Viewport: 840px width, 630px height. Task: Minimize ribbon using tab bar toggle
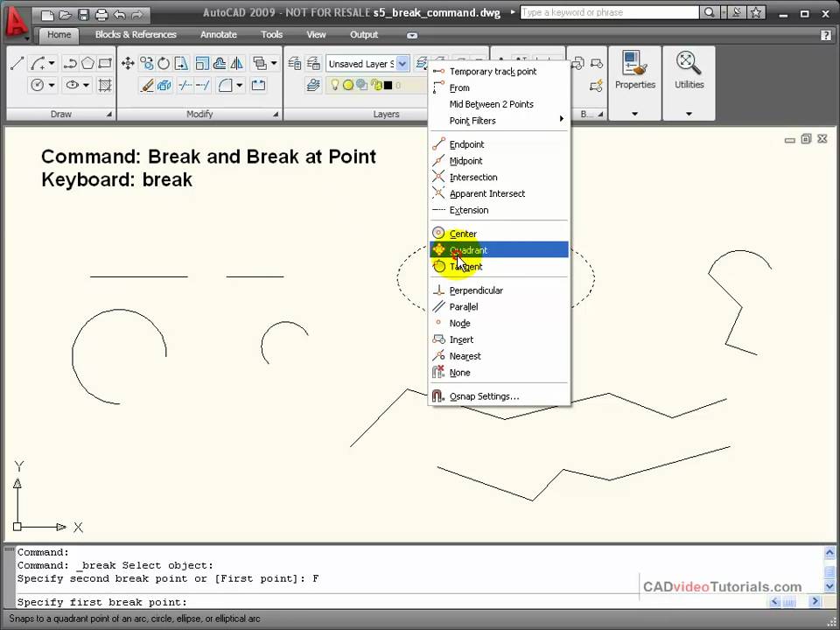[412, 35]
